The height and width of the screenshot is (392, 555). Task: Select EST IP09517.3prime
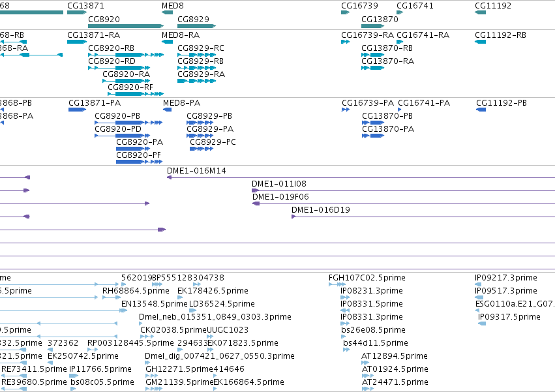pos(506,291)
